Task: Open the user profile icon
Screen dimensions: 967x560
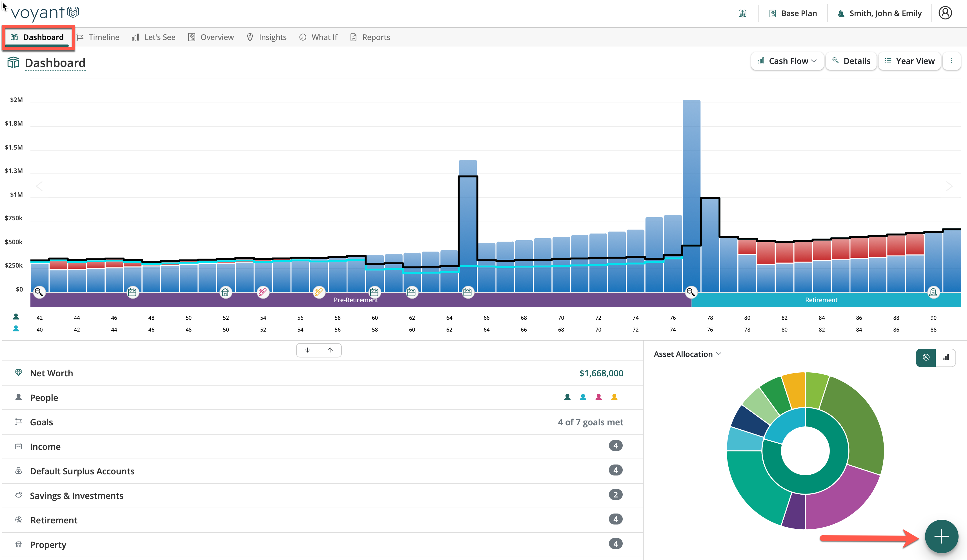Action: point(945,13)
